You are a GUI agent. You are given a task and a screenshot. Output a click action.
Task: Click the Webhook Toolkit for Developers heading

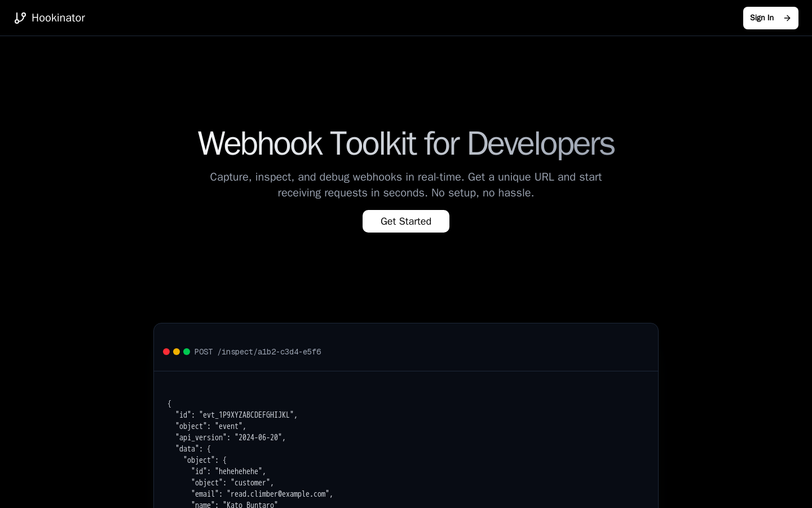[405, 143]
